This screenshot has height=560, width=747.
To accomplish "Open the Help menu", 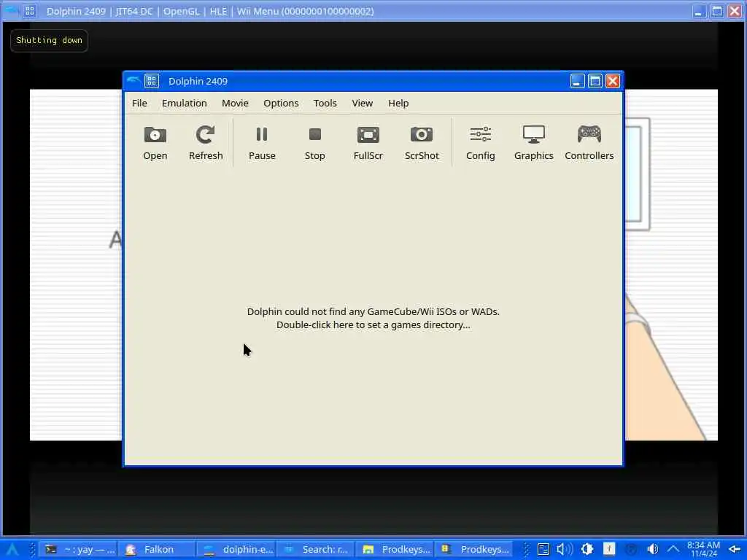I will click(x=398, y=104).
